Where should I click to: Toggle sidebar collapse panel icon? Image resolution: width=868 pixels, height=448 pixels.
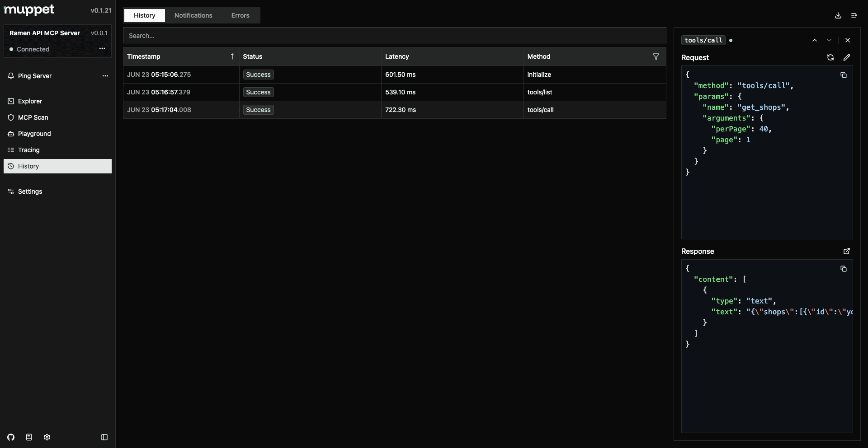pyautogui.click(x=104, y=437)
